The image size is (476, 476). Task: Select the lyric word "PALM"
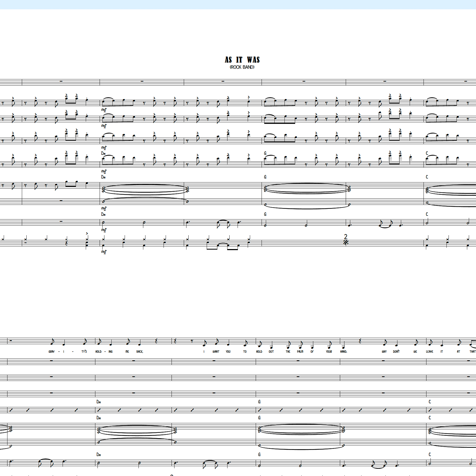300,352
